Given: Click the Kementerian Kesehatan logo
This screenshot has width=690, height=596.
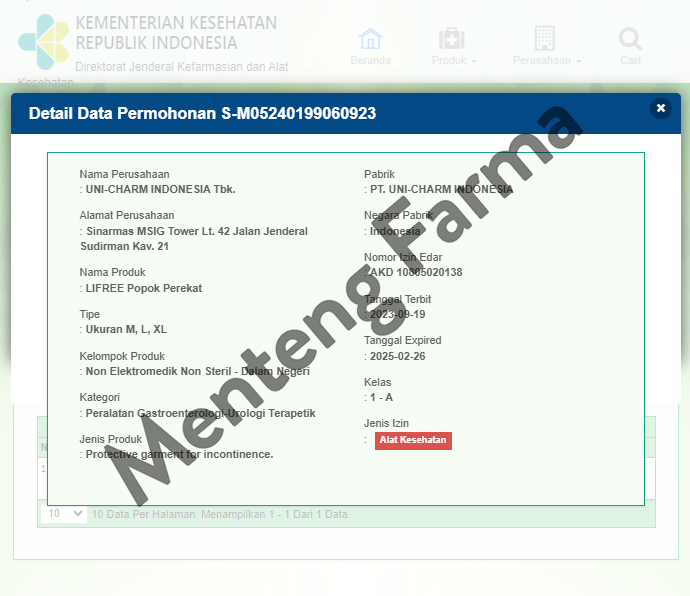Looking at the screenshot, I should pos(44,42).
